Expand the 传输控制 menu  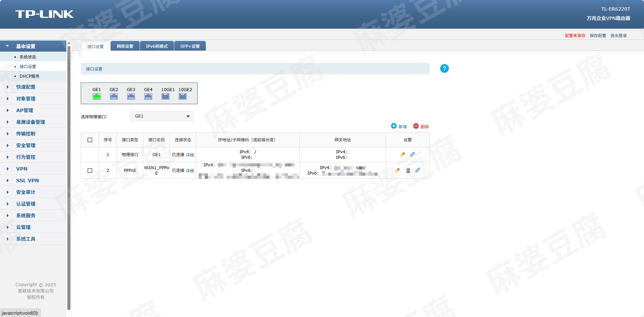pyautogui.click(x=33, y=134)
